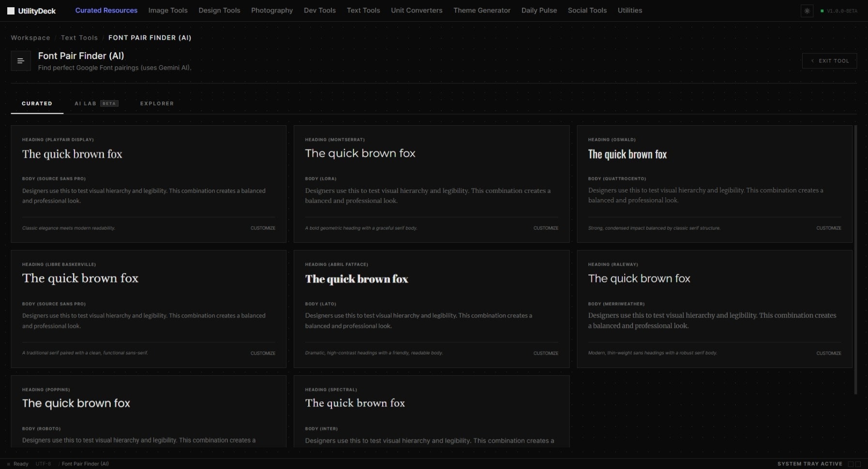The height and width of the screenshot is (469, 868).
Task: Click the green status dot next to V1.0.0-BETA
Action: [x=823, y=10]
